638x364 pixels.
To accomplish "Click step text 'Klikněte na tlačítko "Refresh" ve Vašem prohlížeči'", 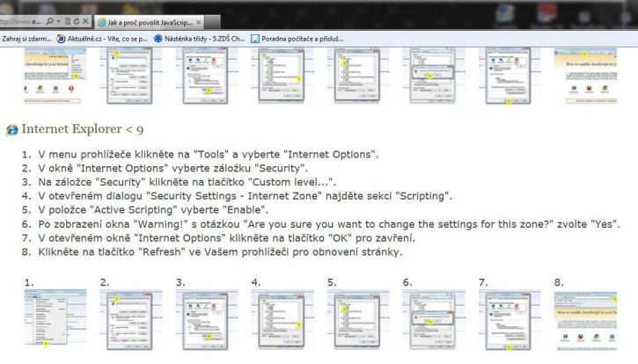I will 164,251.
